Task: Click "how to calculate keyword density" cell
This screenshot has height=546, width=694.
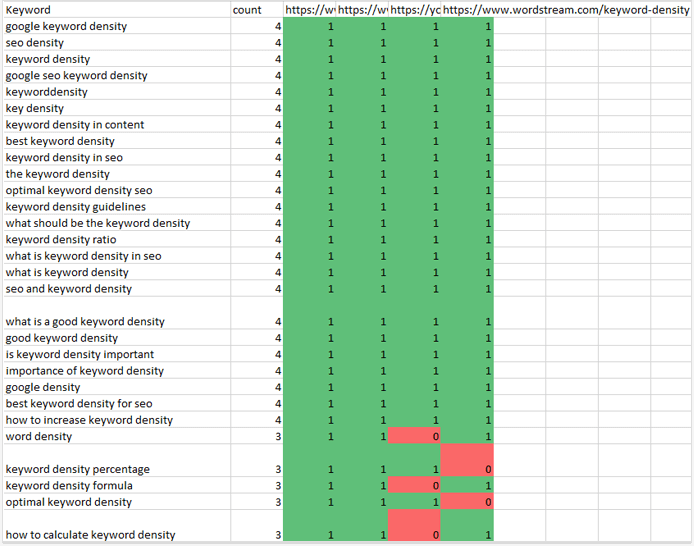Action: pyautogui.click(x=117, y=526)
